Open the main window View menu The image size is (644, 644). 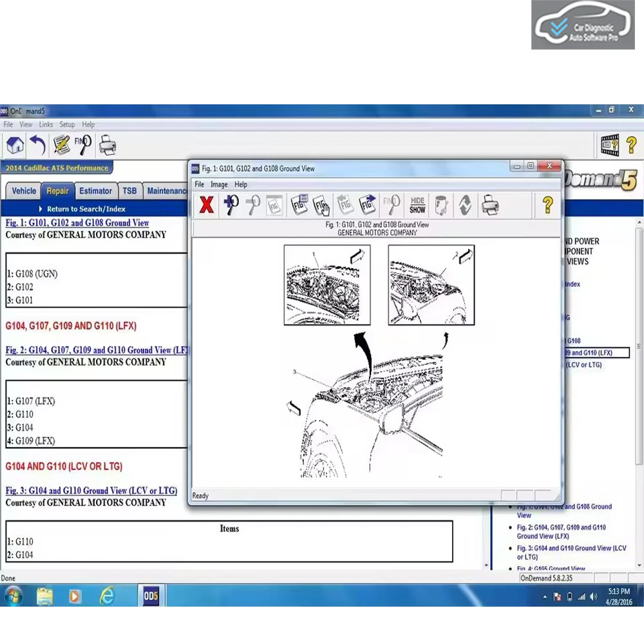(26, 124)
